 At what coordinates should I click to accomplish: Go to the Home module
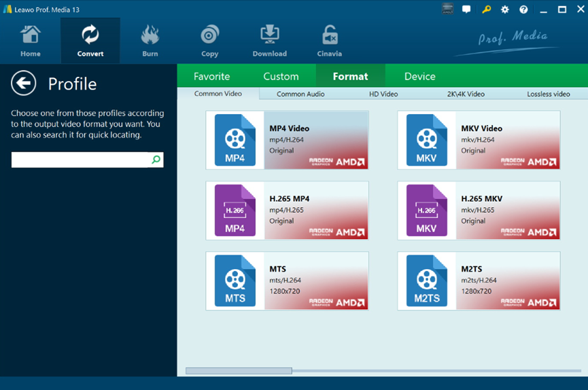[30, 41]
